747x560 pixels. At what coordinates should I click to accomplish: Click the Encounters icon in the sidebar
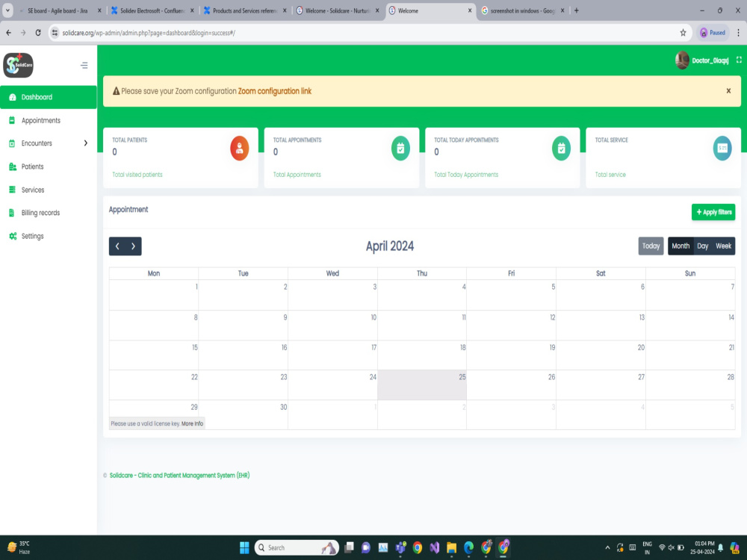coord(12,143)
